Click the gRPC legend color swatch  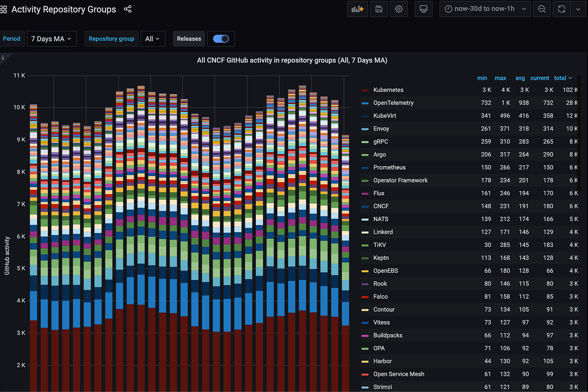365,142
